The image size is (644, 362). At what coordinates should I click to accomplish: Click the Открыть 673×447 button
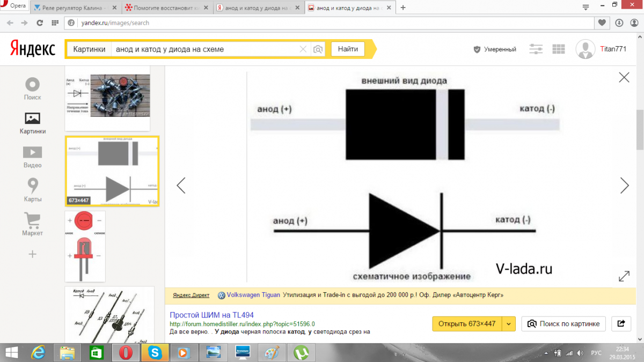pyautogui.click(x=467, y=324)
